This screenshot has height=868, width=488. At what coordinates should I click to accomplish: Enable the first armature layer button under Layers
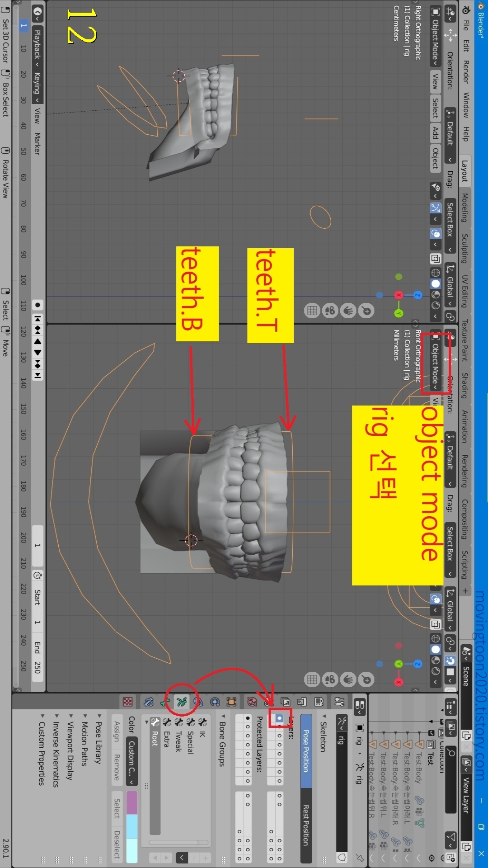click(x=279, y=718)
